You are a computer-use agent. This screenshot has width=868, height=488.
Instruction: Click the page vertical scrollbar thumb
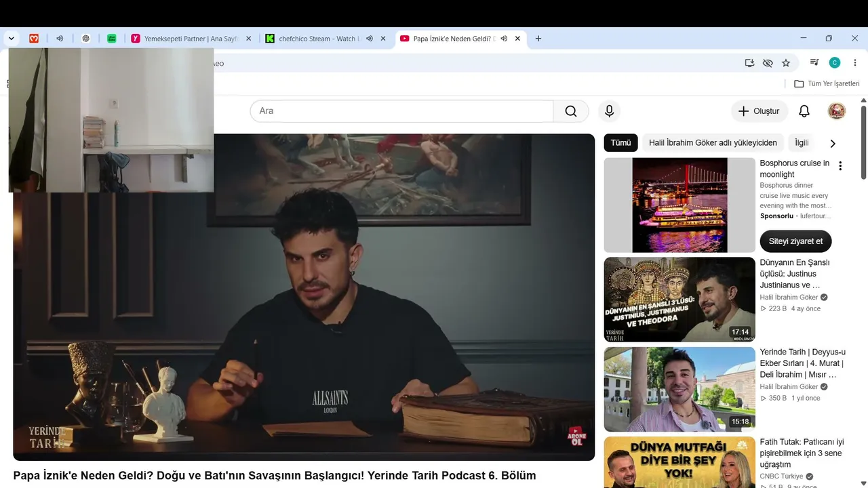(x=863, y=142)
